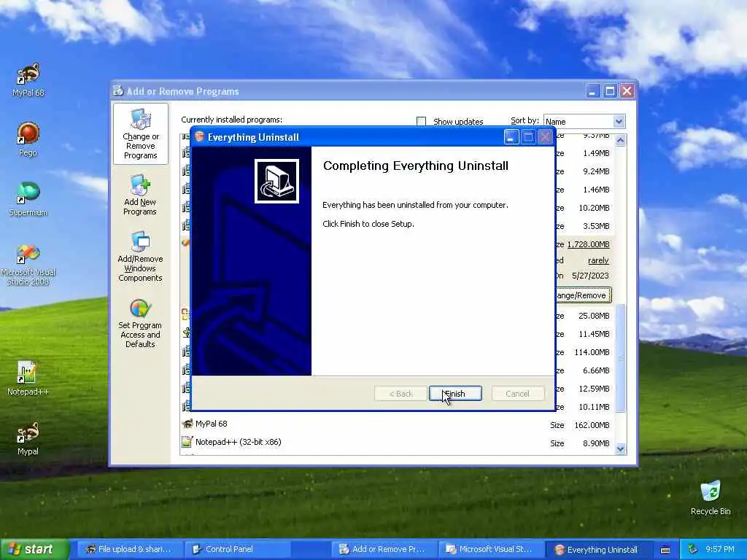Viewport: 747px width, 560px height.
Task: Select the Add New Programs sidebar icon
Action: (x=140, y=195)
